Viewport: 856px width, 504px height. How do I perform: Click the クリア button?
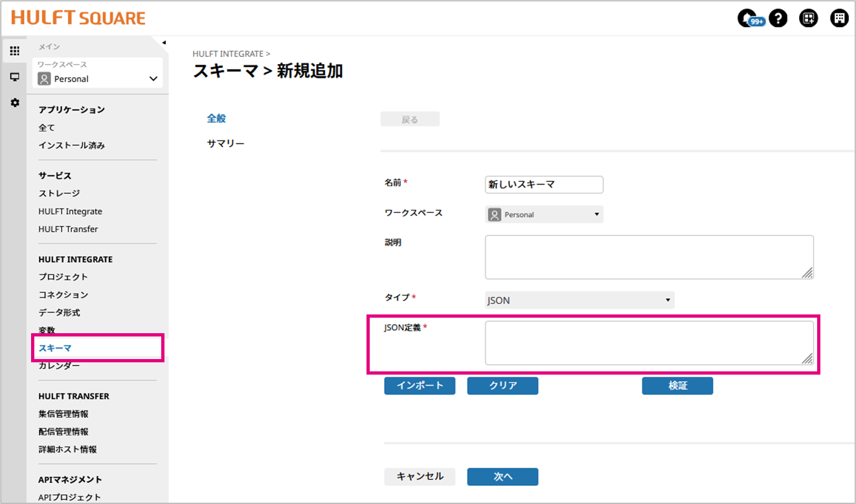502,386
